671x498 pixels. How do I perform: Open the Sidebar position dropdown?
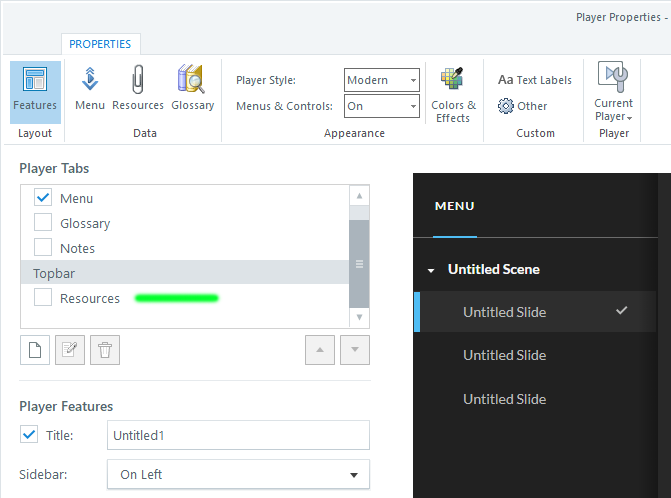tap(238, 475)
